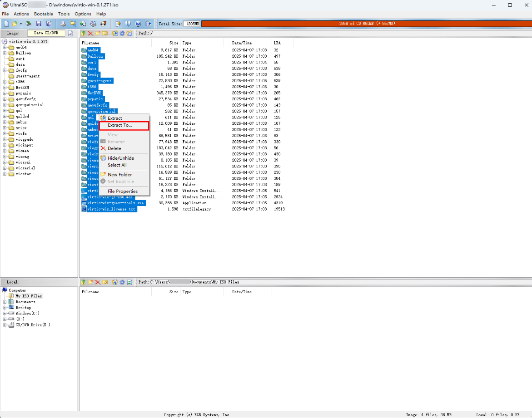The height and width of the screenshot is (418, 532).
Task: Click Up arrow icon in Local pane toolbar
Action: pyautogui.click(x=83, y=282)
